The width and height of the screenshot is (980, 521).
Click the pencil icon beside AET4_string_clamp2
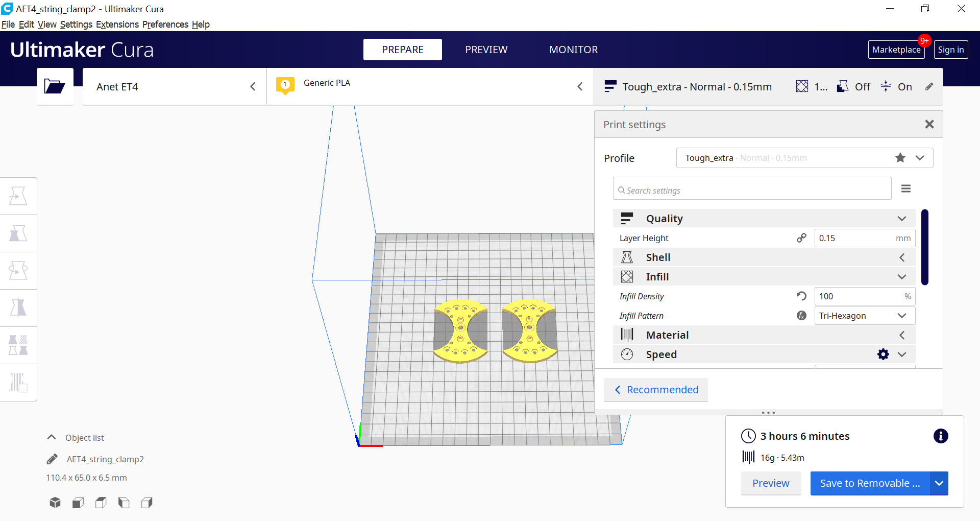[x=52, y=459]
